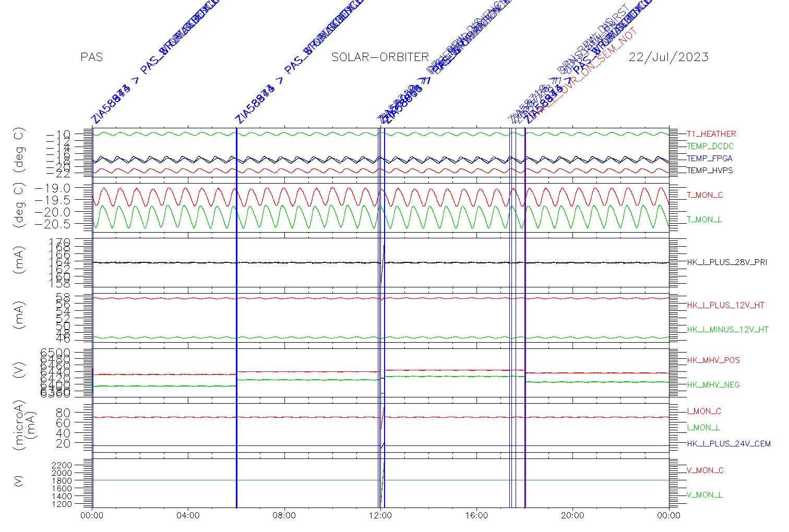Click the HK_I_PLUS_28V_PRI legend label
The image size is (789, 532).
[727, 262]
